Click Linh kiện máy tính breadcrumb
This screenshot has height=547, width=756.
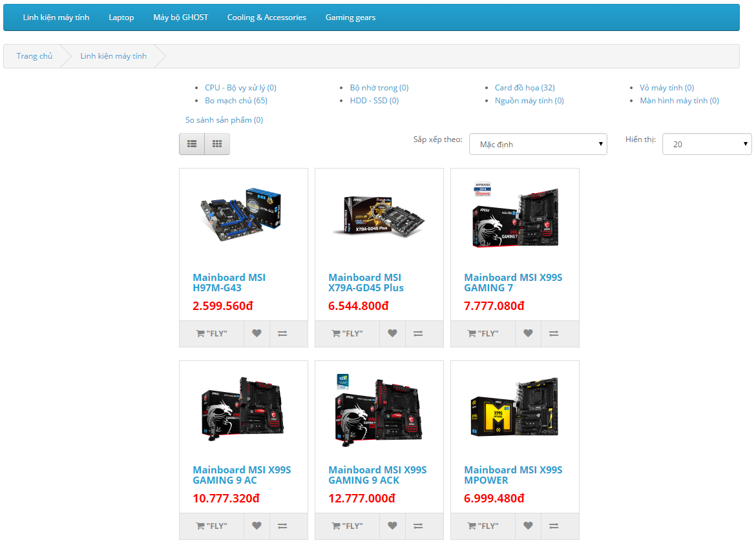pyautogui.click(x=113, y=56)
